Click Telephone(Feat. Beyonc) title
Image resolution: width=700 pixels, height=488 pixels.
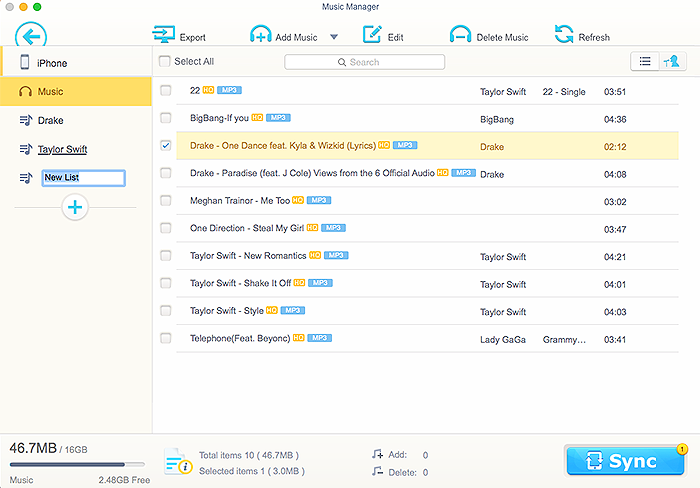click(x=240, y=338)
